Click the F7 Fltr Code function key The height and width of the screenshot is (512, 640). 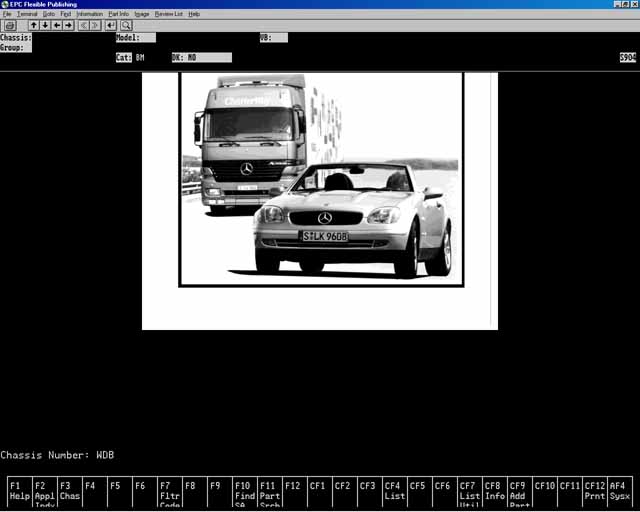pos(170,492)
